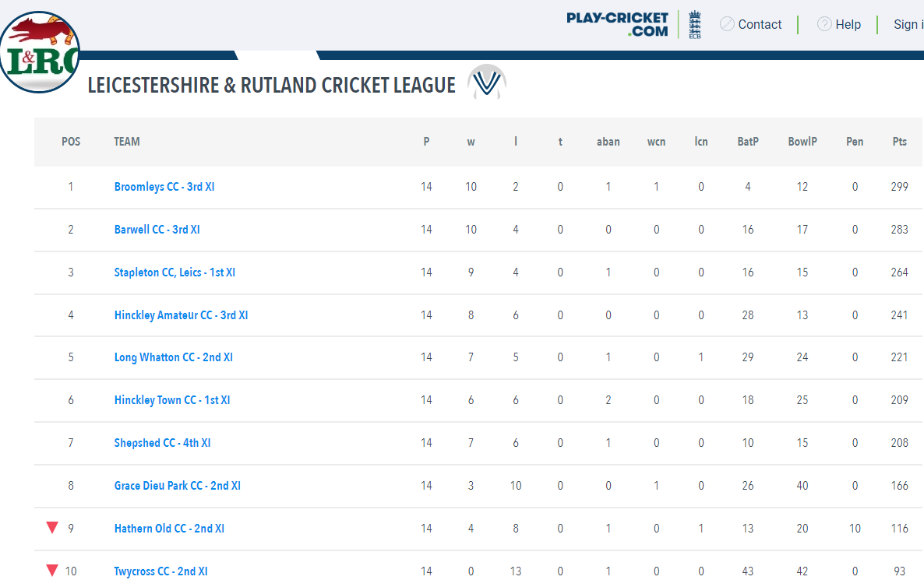Click the BatP column header

(x=748, y=142)
